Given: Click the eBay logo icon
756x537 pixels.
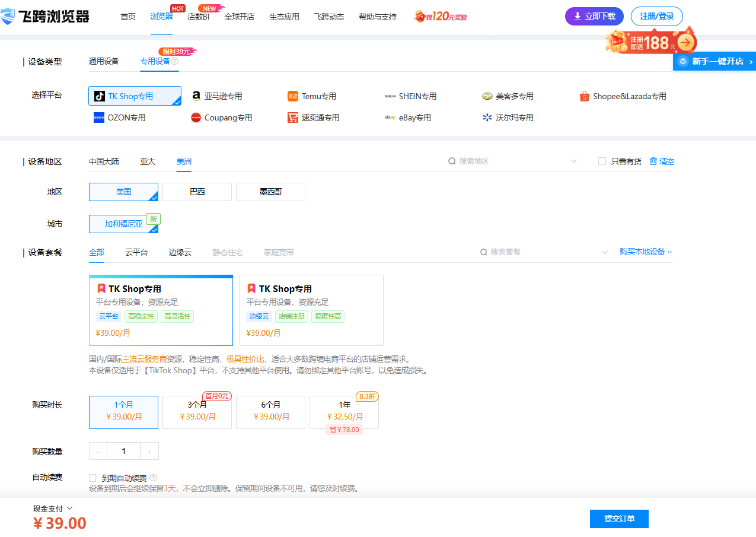Looking at the screenshot, I should coord(390,117).
